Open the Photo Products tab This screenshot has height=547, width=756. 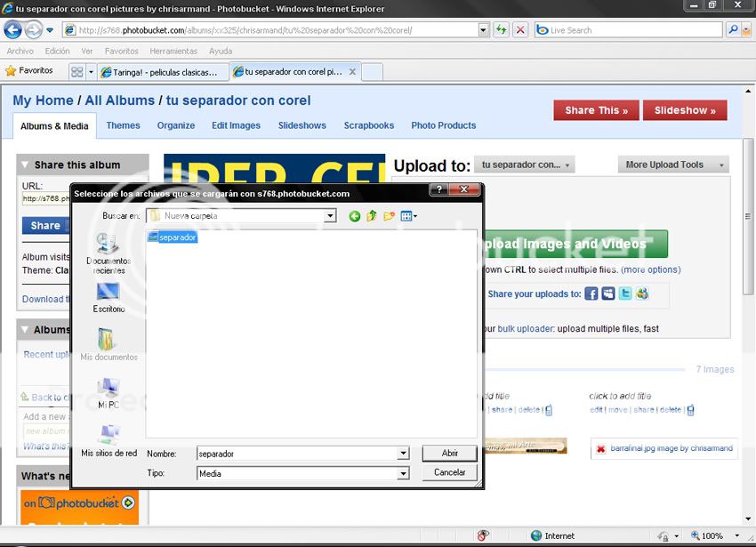tap(444, 125)
